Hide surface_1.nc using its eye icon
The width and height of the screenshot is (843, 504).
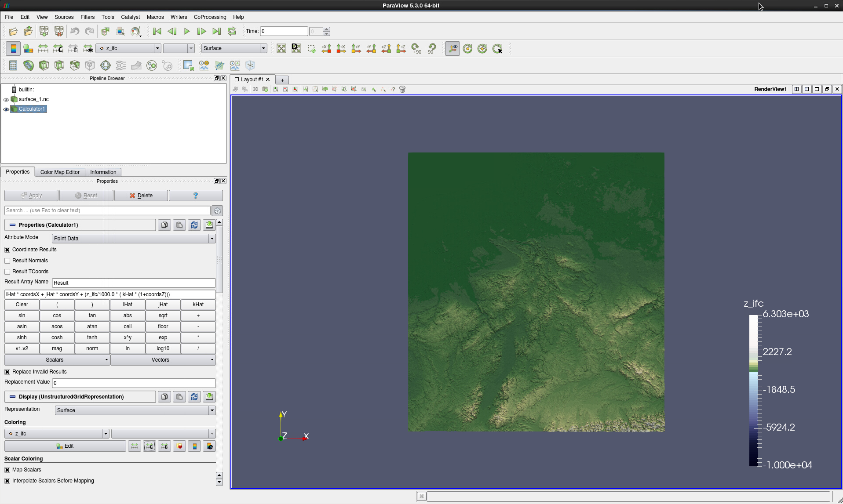(x=6, y=99)
